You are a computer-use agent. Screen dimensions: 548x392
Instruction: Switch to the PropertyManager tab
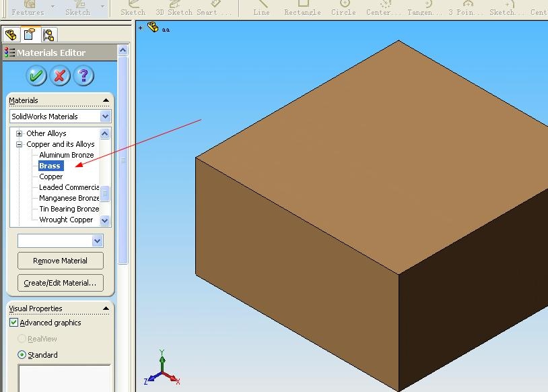30,34
